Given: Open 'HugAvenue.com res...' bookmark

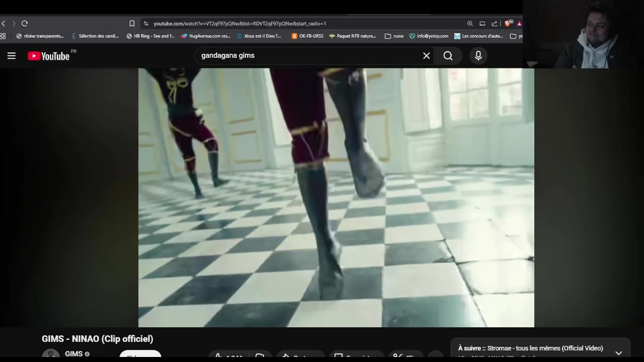Looking at the screenshot, I should click(206, 36).
